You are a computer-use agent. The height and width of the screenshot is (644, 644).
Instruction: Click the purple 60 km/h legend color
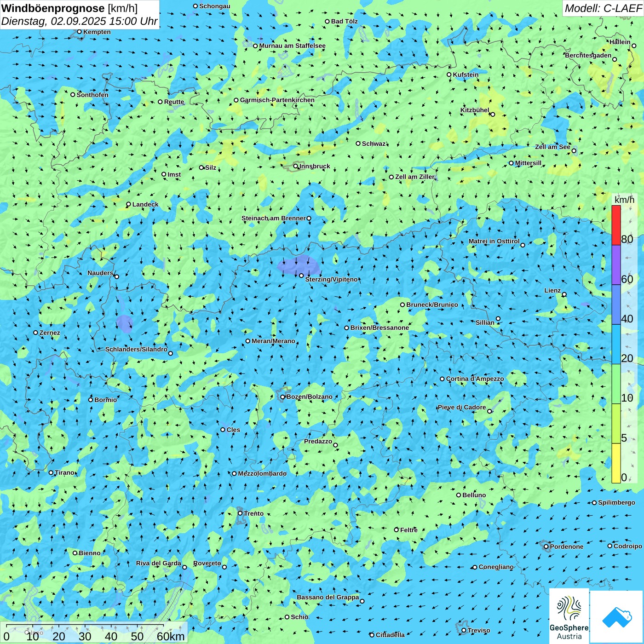coord(616,265)
